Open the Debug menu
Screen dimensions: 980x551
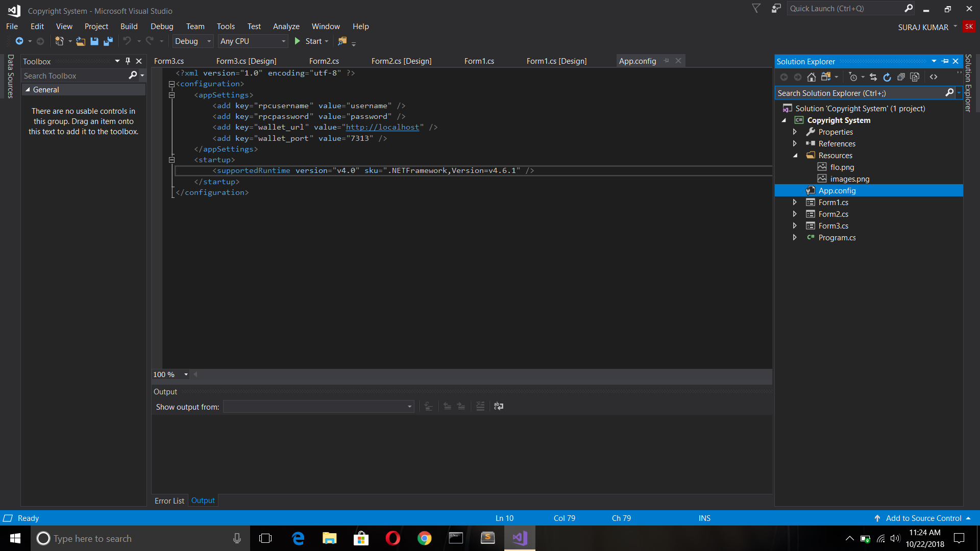click(x=162, y=26)
